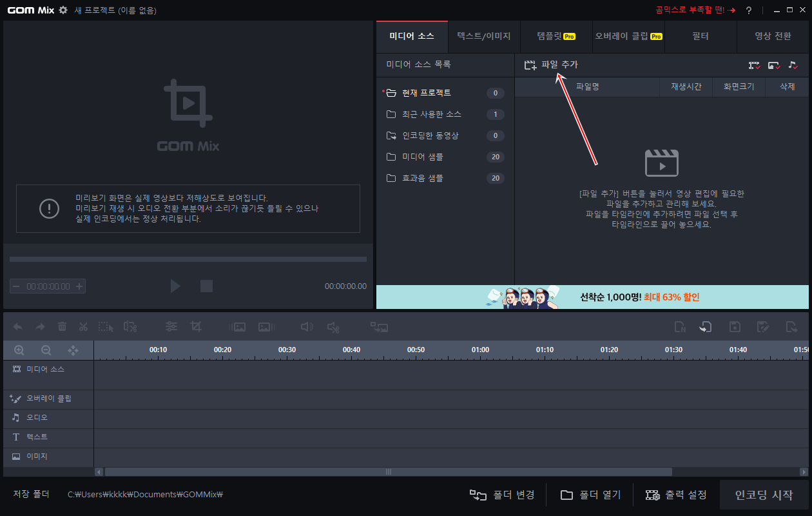Sort by the 파일명 column header
The image size is (812, 516).
point(587,86)
